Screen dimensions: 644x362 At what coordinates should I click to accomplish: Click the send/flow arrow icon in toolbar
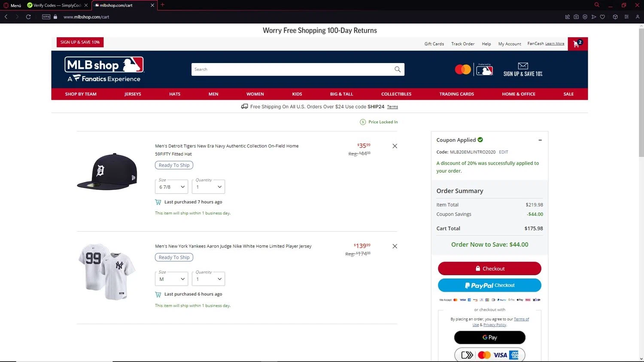594,17
